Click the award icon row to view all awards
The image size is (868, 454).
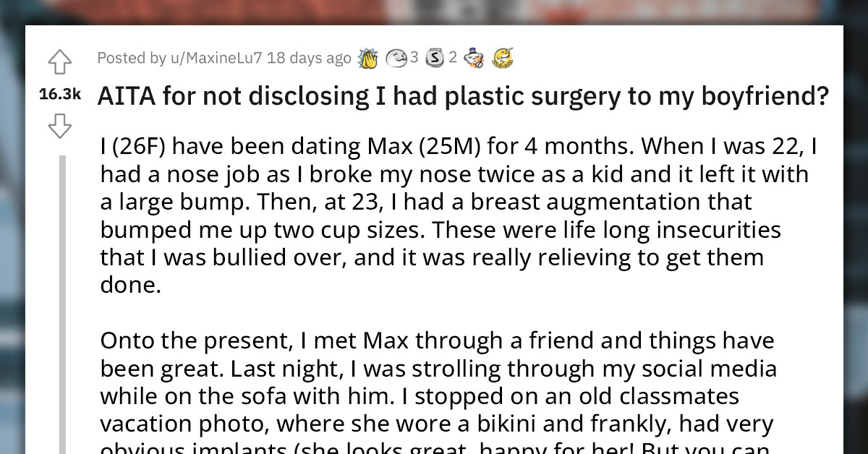pos(434,57)
